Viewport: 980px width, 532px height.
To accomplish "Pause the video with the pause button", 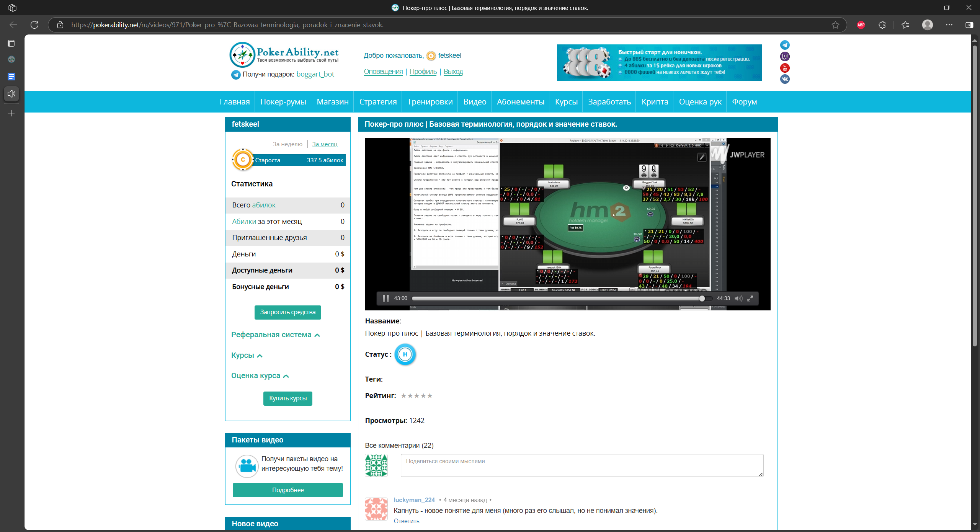I will [385, 299].
